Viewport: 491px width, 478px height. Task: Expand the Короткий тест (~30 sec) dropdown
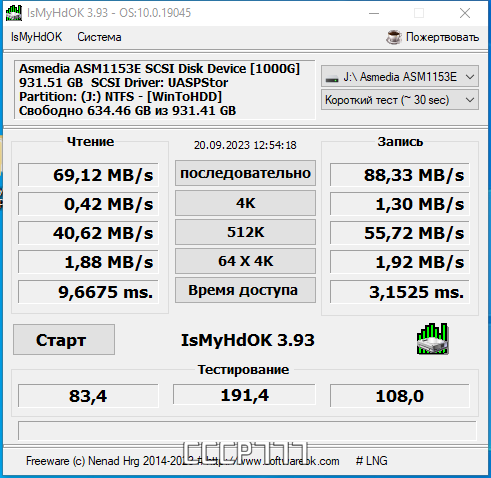click(x=400, y=100)
